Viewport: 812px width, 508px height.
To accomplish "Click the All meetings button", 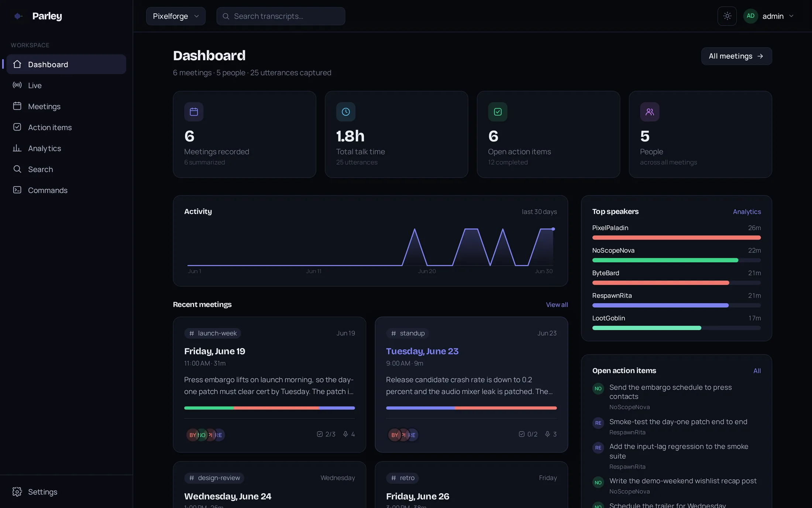I will point(736,56).
